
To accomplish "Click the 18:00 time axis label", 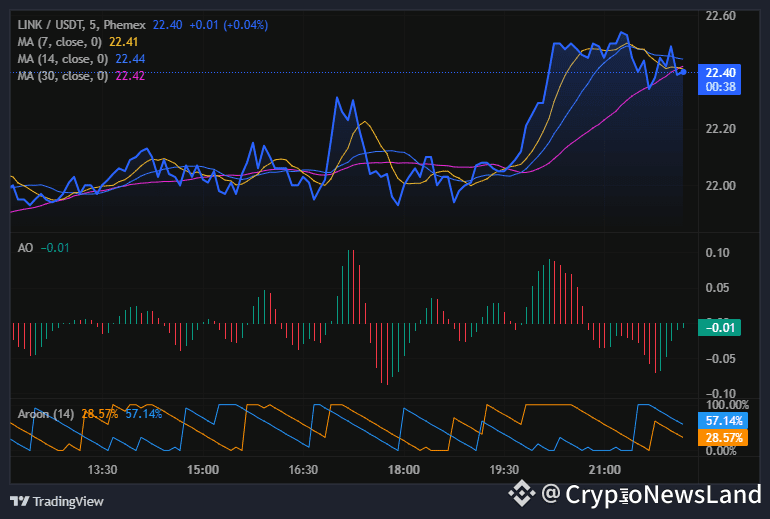I will [x=404, y=469].
